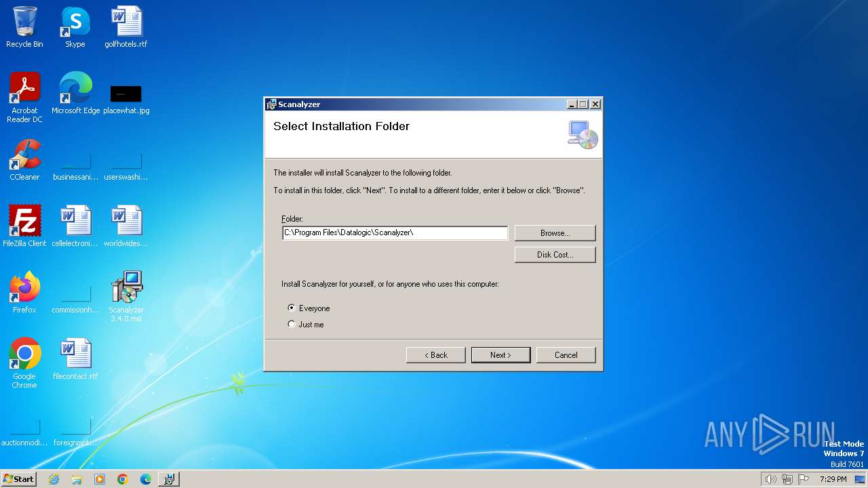The height and width of the screenshot is (488, 868).
Task: Select the commissionh file icon
Action: click(x=75, y=298)
